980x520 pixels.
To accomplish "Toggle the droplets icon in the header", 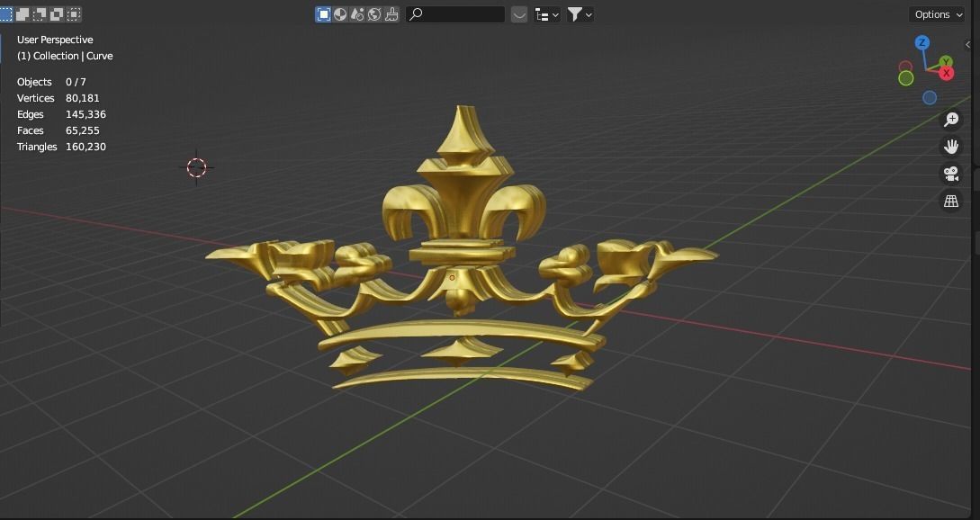I will coord(357,14).
